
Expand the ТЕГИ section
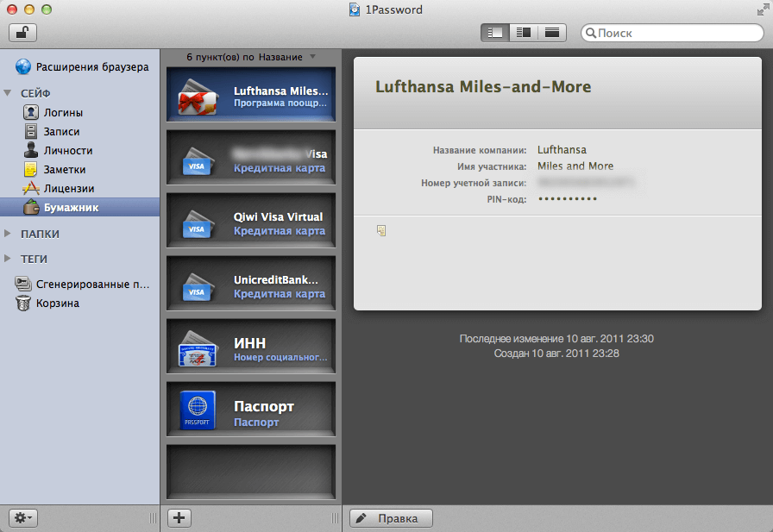pyautogui.click(x=8, y=258)
